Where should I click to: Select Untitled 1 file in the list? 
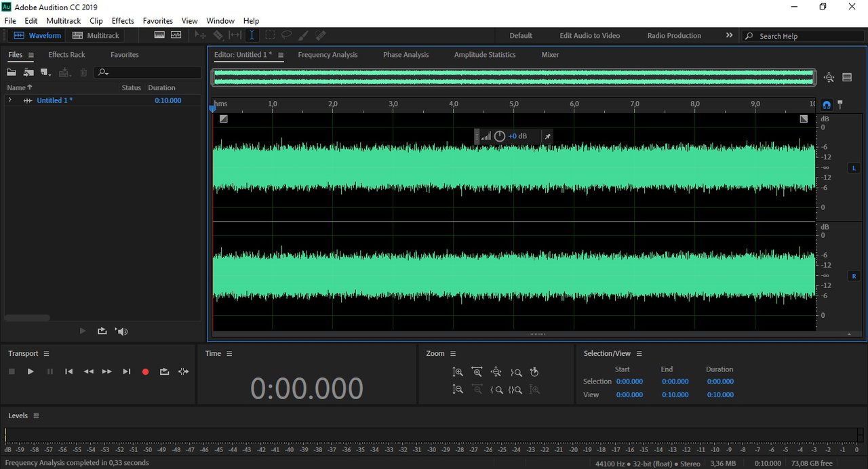pyautogui.click(x=54, y=100)
